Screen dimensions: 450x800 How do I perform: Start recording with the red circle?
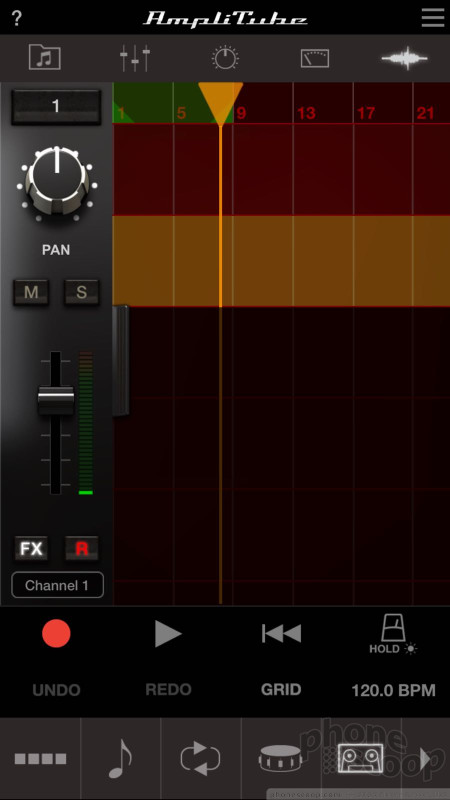[x=56, y=634]
